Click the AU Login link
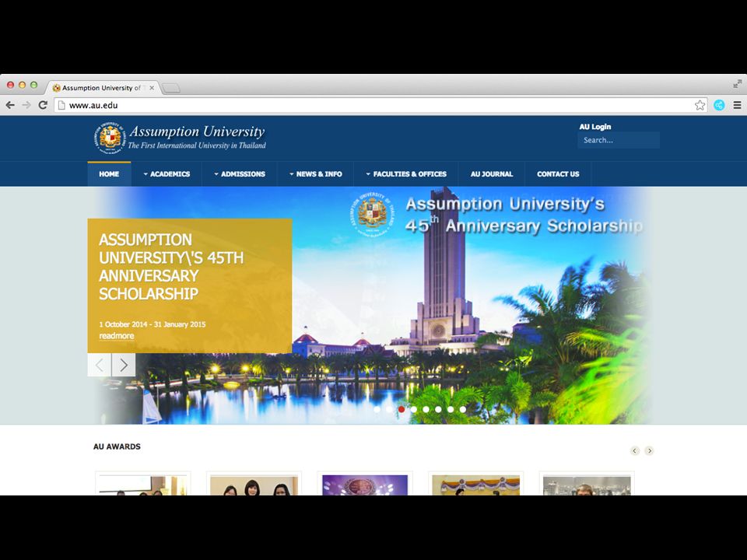747x560 pixels. pos(595,127)
